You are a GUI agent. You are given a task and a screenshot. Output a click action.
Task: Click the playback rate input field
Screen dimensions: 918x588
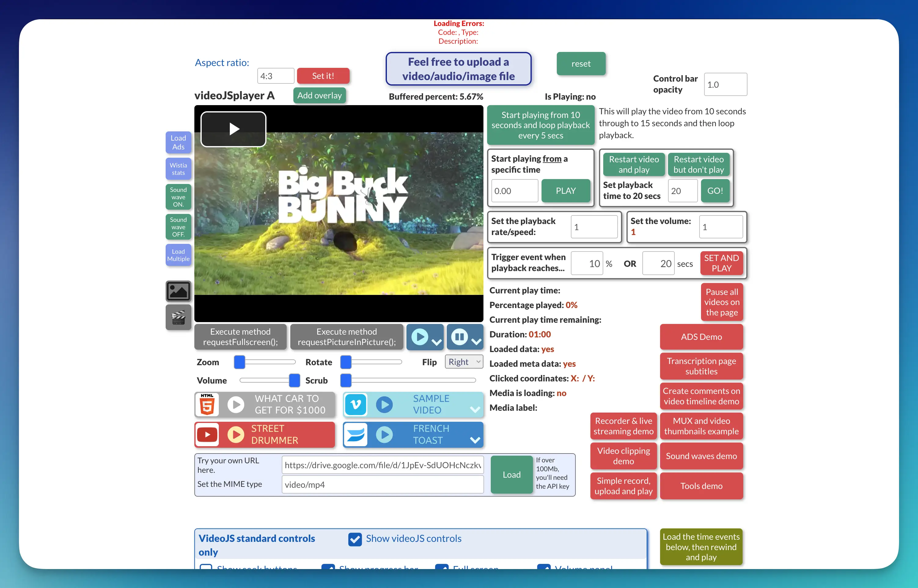pyautogui.click(x=594, y=227)
